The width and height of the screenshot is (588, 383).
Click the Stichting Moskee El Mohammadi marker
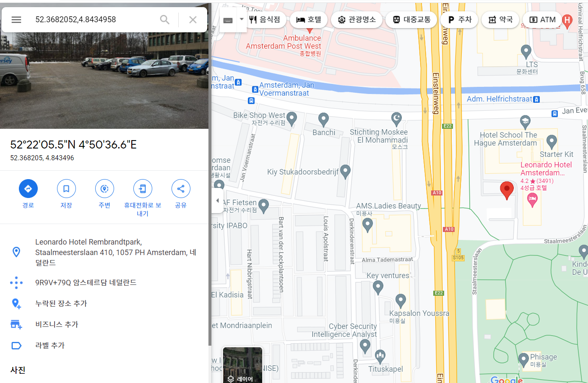coord(396,119)
